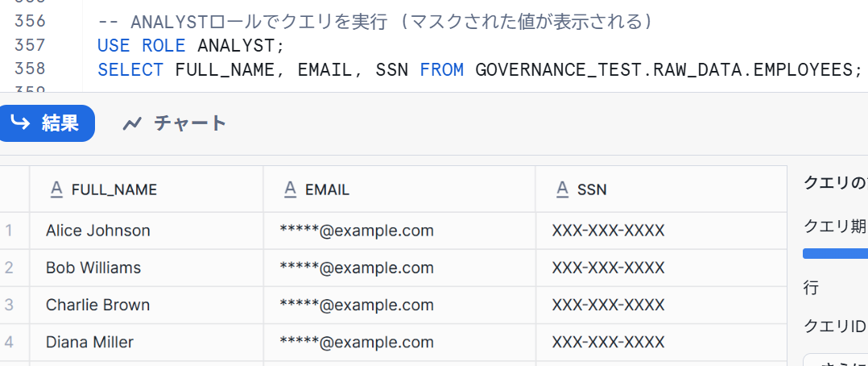
Task: Click text-type icon in EMAIL header
Action: (x=290, y=189)
